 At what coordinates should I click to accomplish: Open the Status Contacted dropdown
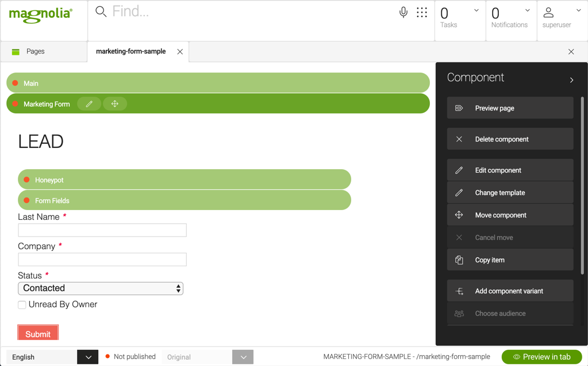click(101, 288)
